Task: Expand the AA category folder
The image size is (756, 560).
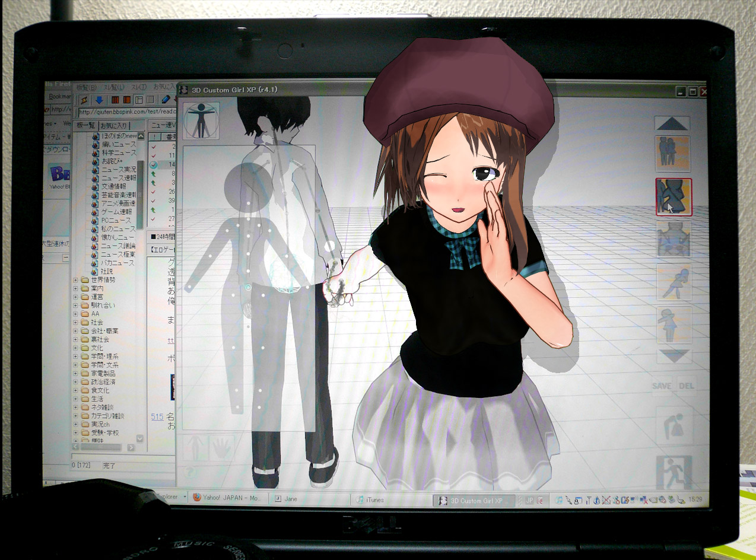Action: [x=76, y=314]
